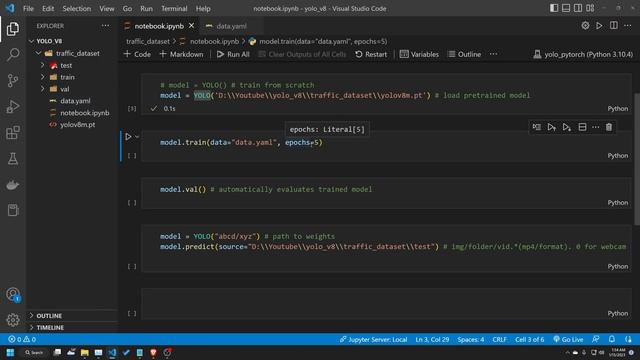Toggle the primary side bar layout icon
Screen dimensions: 640x360
(x=554, y=8)
